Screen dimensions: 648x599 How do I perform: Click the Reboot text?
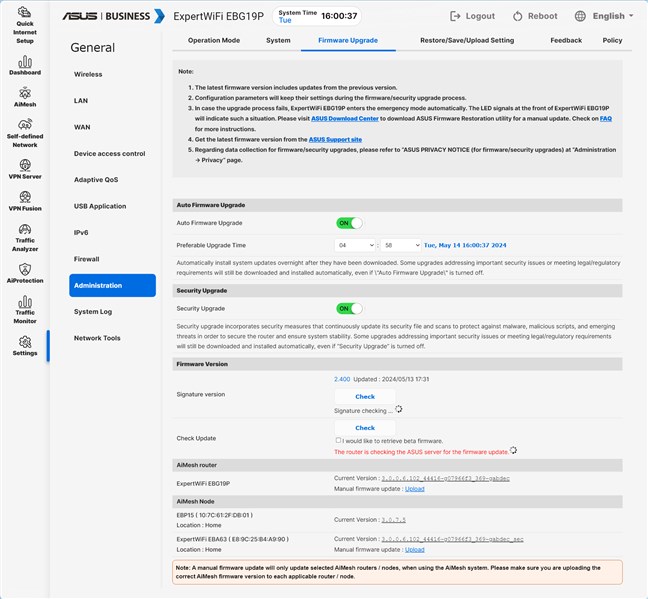(x=543, y=16)
